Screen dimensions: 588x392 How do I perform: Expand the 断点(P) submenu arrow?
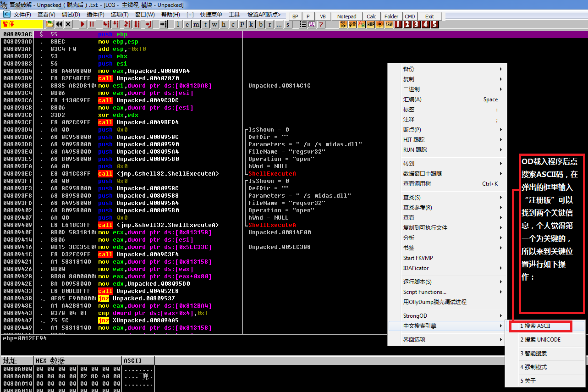click(x=501, y=130)
